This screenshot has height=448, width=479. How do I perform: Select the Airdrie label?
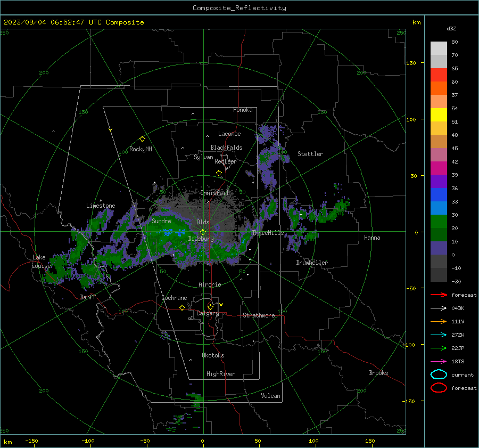pos(210,284)
